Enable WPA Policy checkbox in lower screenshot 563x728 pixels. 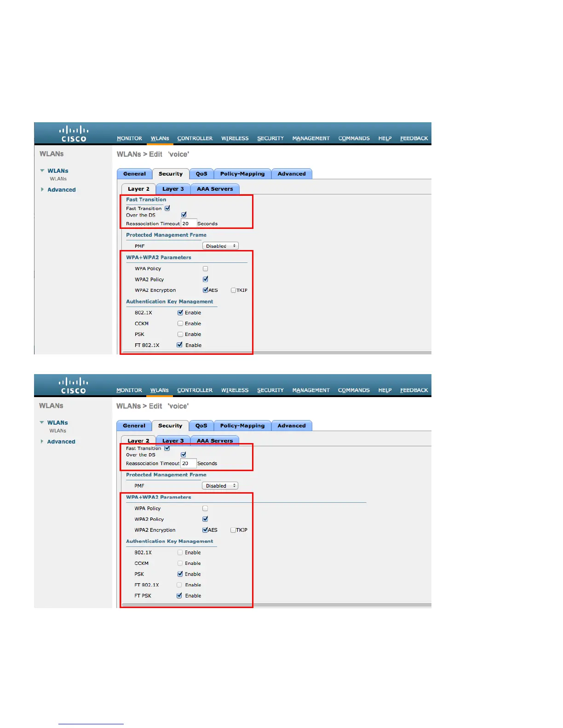(x=205, y=508)
